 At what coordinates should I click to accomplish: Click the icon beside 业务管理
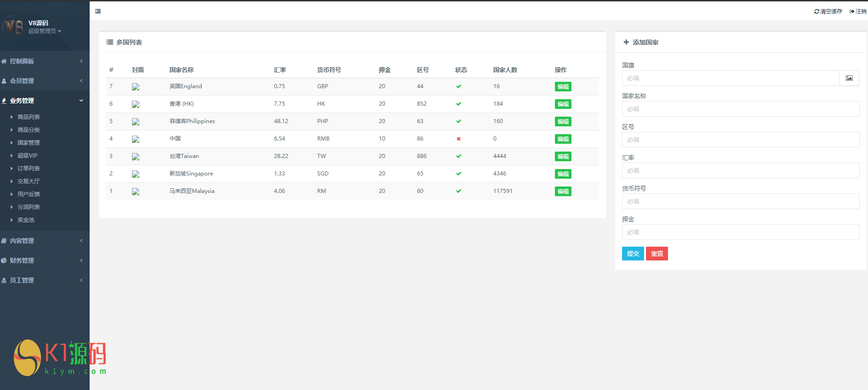coord(4,101)
